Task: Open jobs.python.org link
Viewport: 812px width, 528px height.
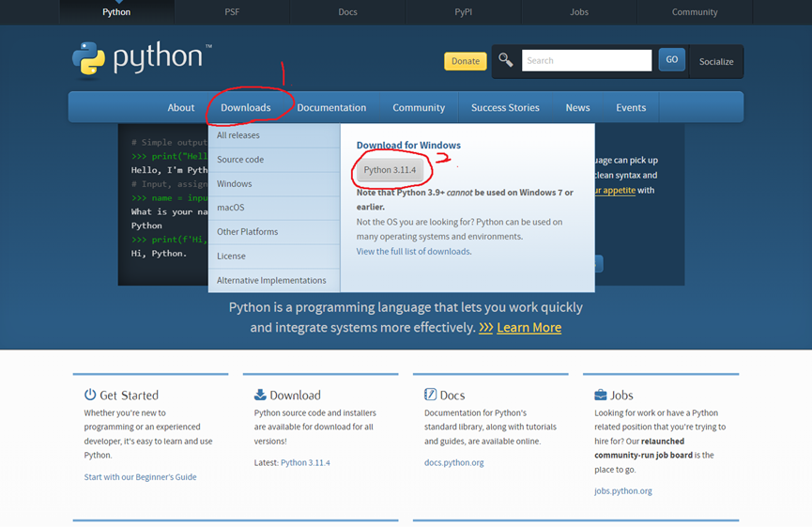Action: (x=623, y=490)
